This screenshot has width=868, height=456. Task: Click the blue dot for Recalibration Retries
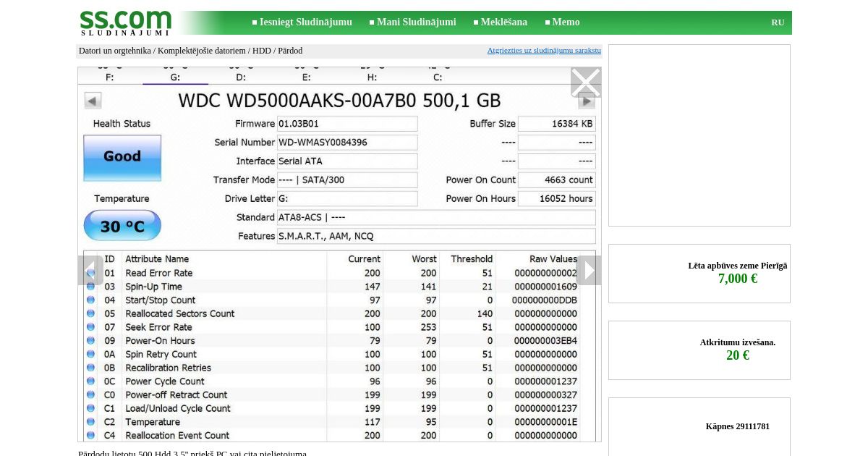[90, 368]
